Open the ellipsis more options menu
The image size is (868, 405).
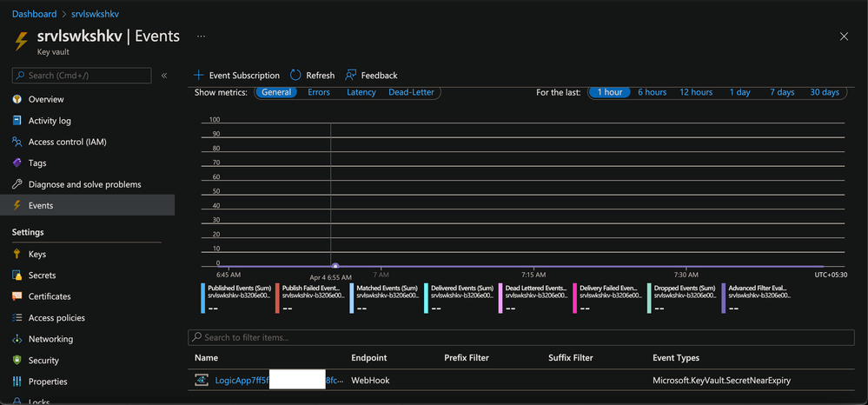[201, 36]
